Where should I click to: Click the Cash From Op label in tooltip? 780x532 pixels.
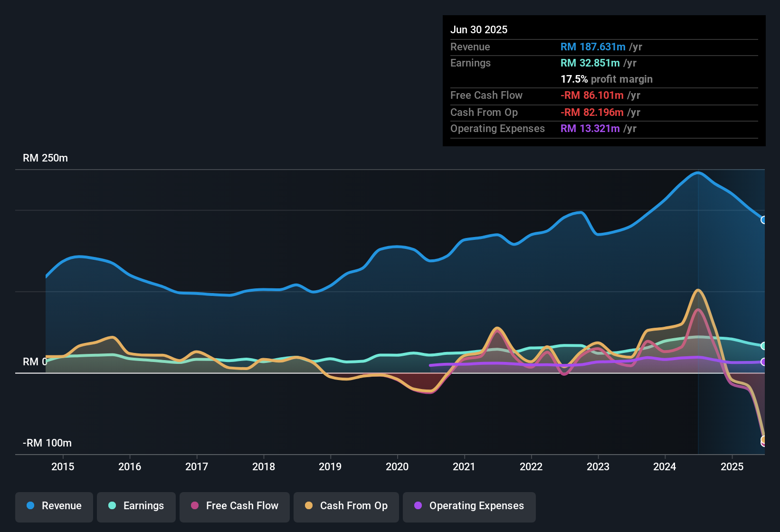(484, 112)
